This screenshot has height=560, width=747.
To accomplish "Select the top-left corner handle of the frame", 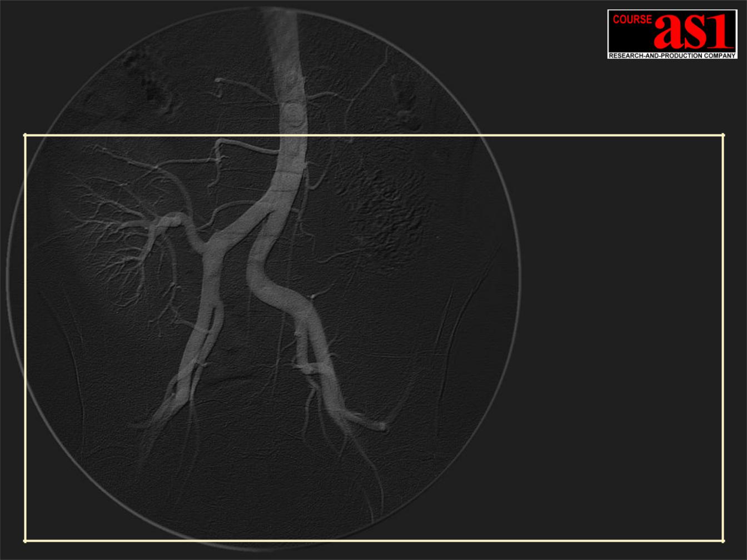I will pos(25,135).
